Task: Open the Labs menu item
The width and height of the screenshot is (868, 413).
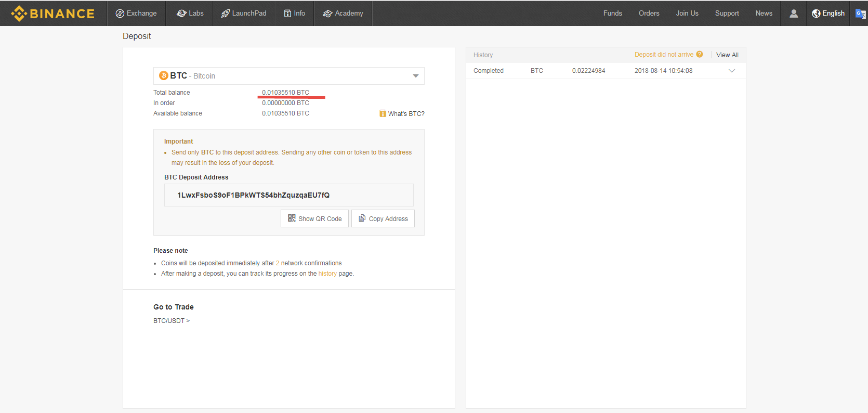Action: [x=190, y=14]
